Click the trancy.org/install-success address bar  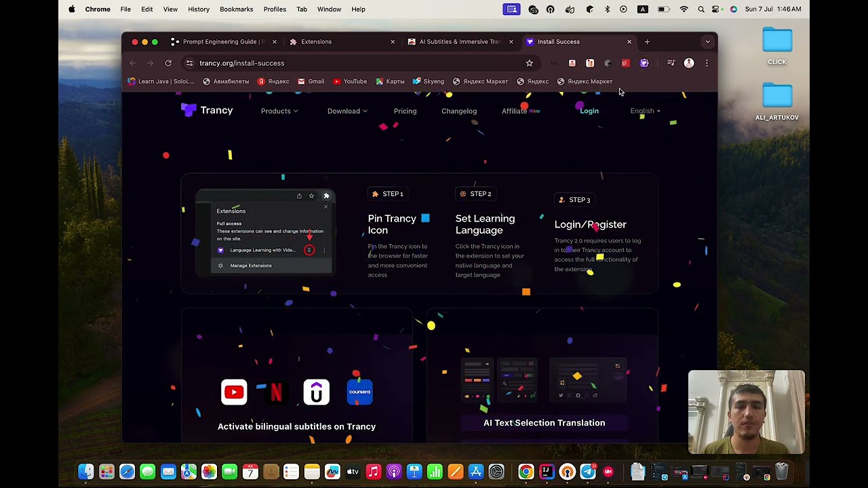tap(359, 63)
